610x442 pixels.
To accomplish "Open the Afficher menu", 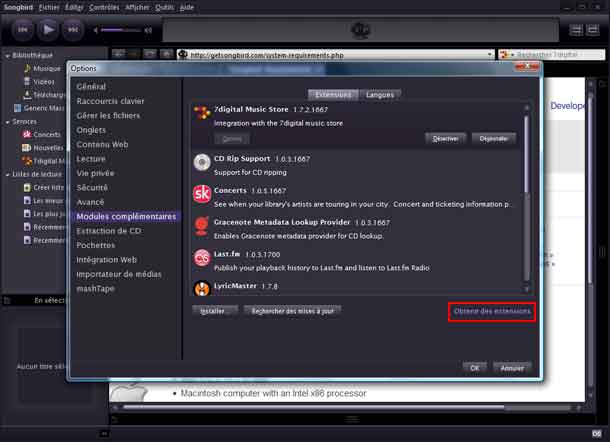I will tap(137, 7).
